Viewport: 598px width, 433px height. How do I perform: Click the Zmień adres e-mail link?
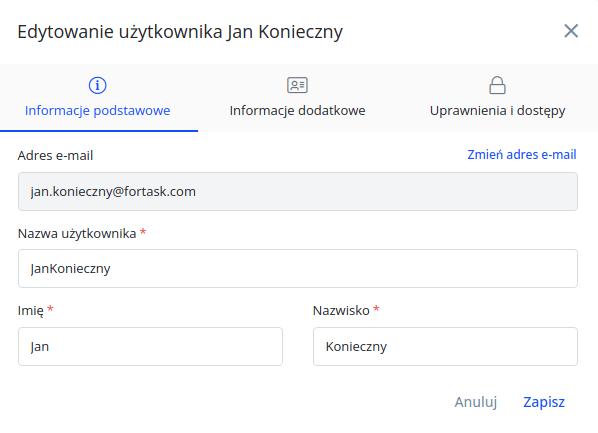pyautogui.click(x=522, y=155)
